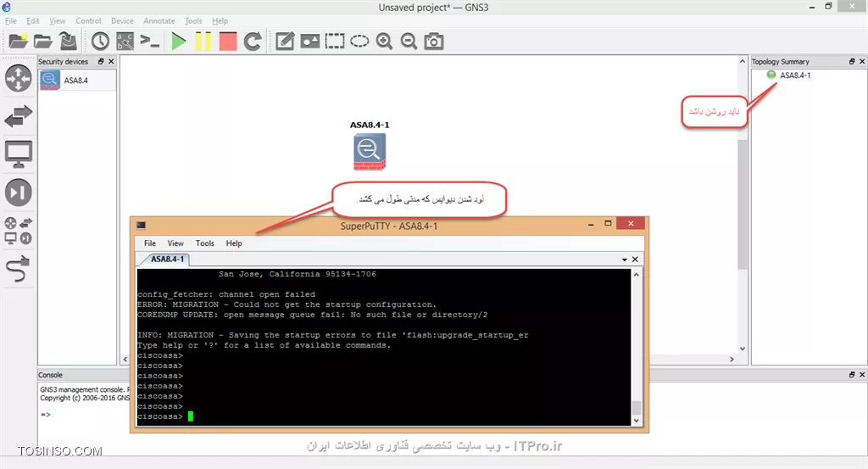Undock the Security devices panel
Screen dimensions: 868x469
(102, 61)
